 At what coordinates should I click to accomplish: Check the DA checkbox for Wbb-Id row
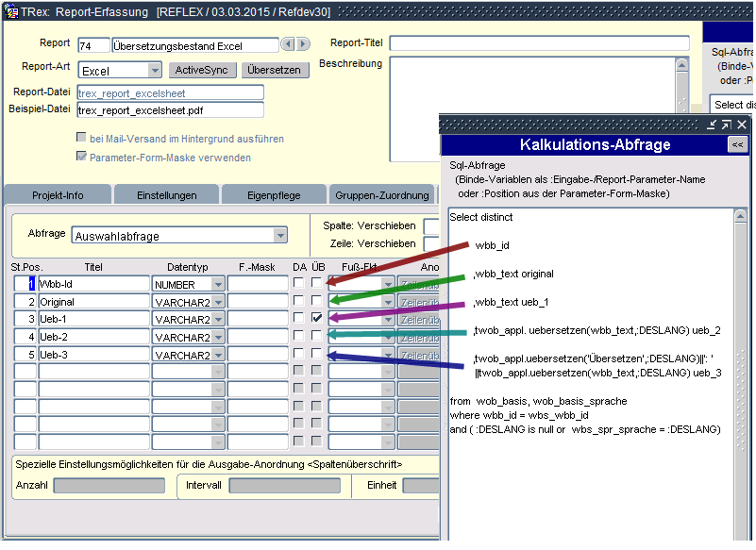[x=298, y=283]
